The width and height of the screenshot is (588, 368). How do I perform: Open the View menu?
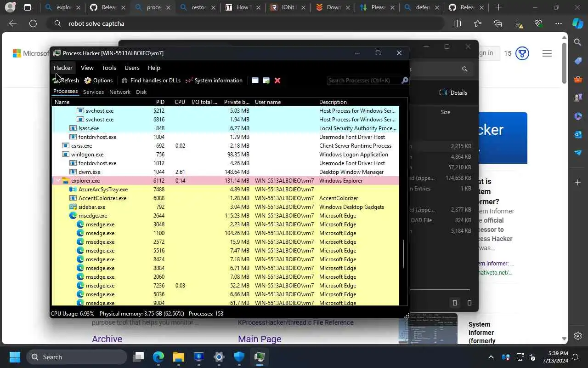(x=87, y=68)
